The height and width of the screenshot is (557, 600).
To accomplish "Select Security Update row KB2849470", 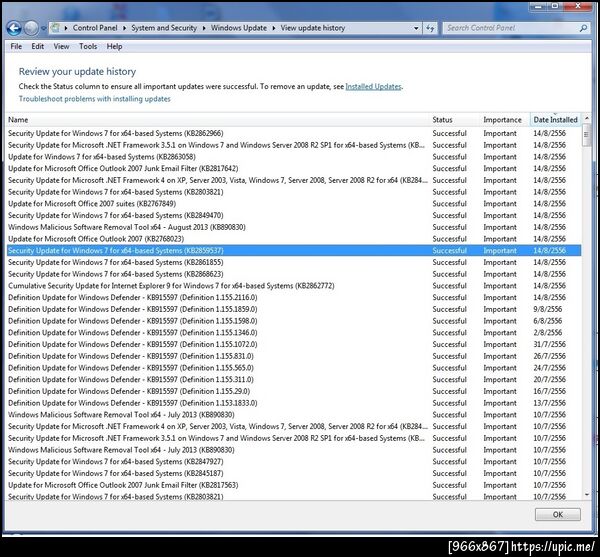I will (x=294, y=215).
